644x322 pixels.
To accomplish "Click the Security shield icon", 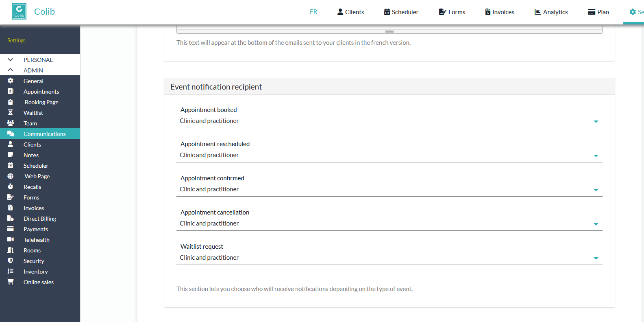I will [x=11, y=261].
